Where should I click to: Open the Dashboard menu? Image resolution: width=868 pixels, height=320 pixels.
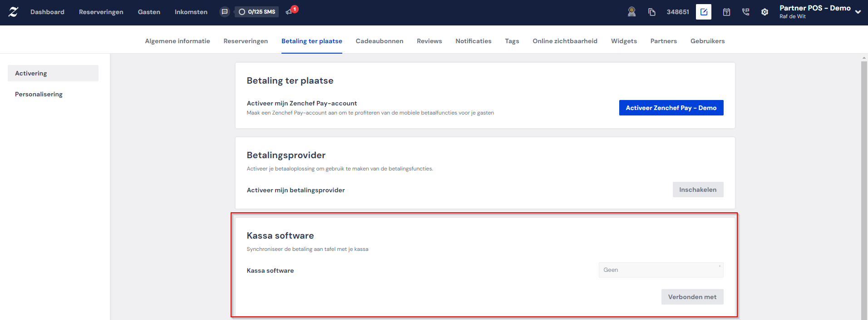[47, 12]
